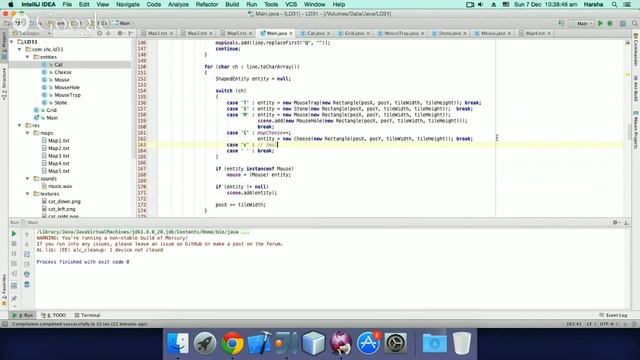The width and height of the screenshot is (640, 360).
Task: Jump up the stack trace in Run panel
Action: pyautogui.click(x=27, y=234)
